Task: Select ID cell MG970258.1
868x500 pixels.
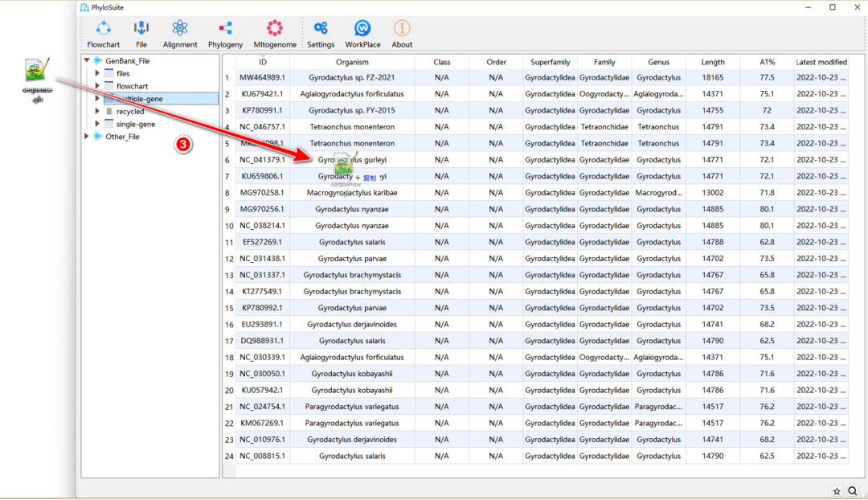Action: (x=262, y=193)
